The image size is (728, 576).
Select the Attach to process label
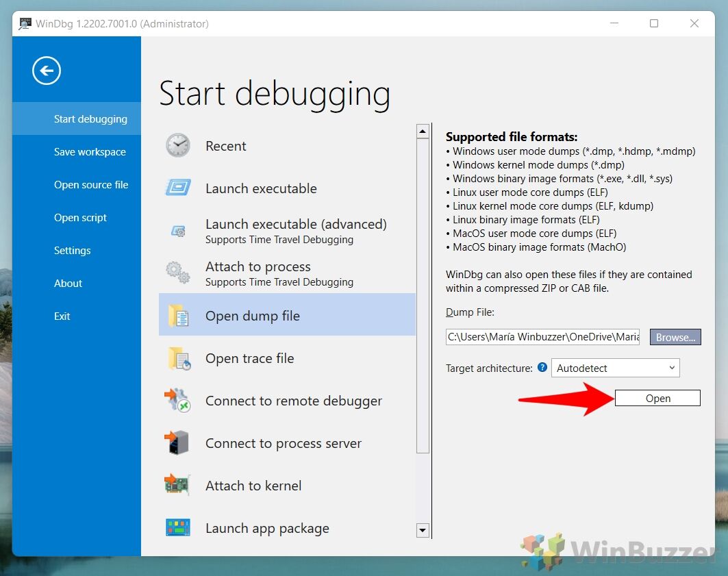(258, 267)
